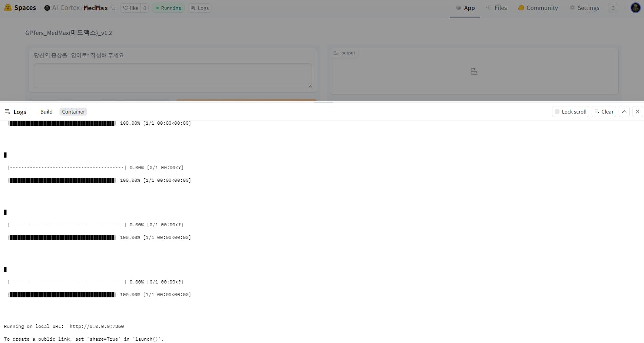Viewport: 644px width, 343px height.
Task: Open the like count showing 0
Action: point(145,8)
